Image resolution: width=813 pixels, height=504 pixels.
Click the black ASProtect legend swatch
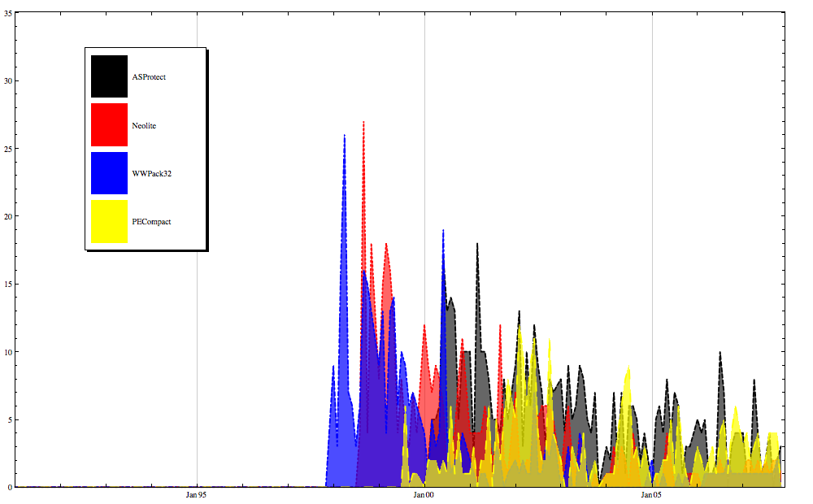[109, 76]
